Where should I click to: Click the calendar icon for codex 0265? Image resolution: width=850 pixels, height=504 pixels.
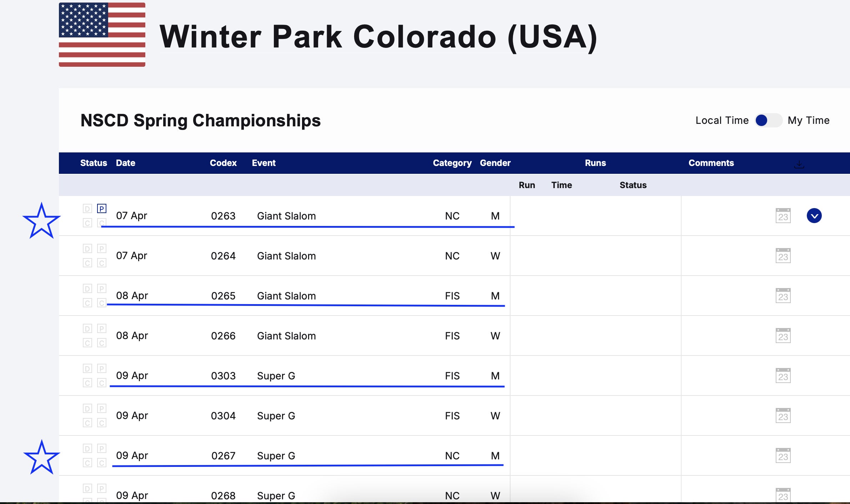[783, 296]
